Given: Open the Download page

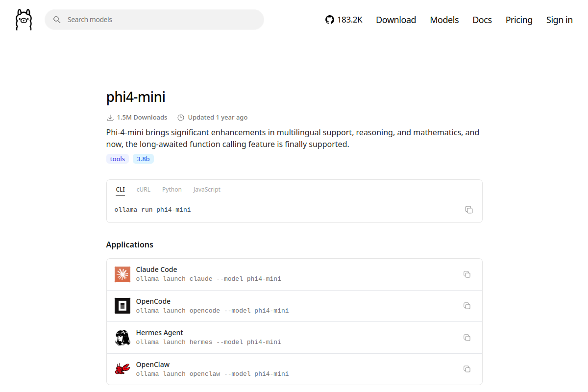Looking at the screenshot, I should click(x=396, y=20).
